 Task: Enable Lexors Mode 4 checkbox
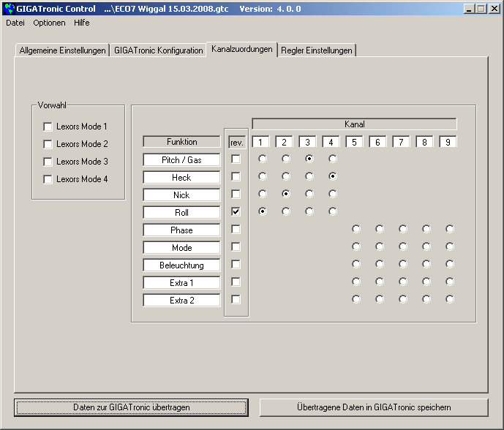[x=48, y=179]
